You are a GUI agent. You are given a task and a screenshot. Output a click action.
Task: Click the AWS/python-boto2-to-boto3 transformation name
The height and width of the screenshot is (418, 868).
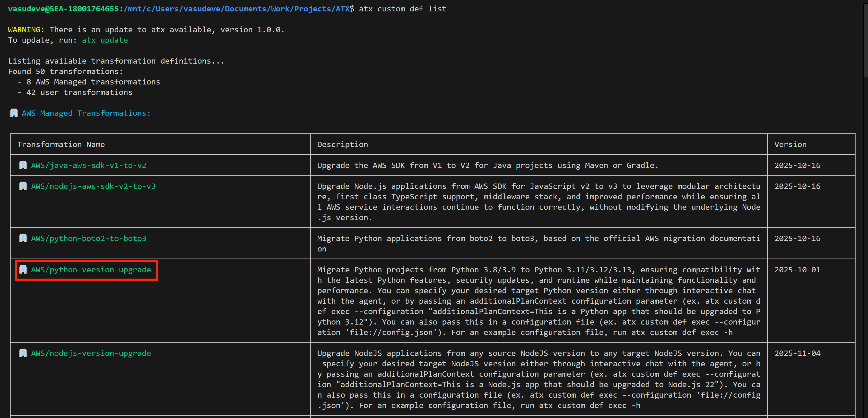(89, 238)
